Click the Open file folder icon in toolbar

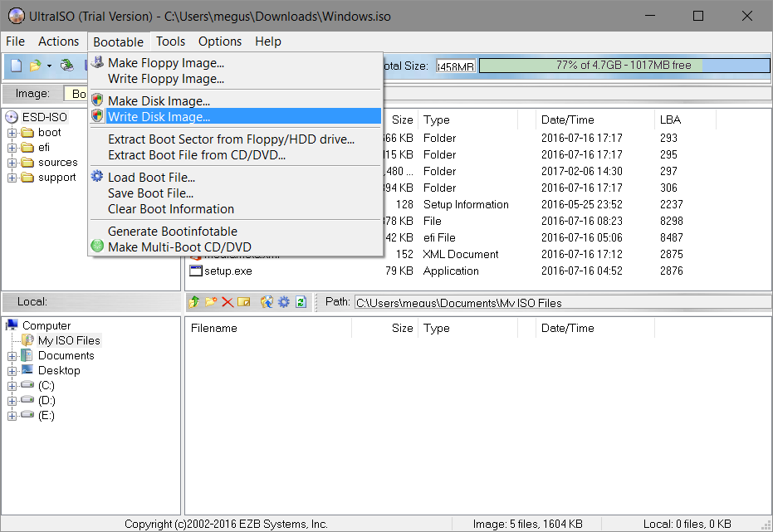(x=35, y=66)
